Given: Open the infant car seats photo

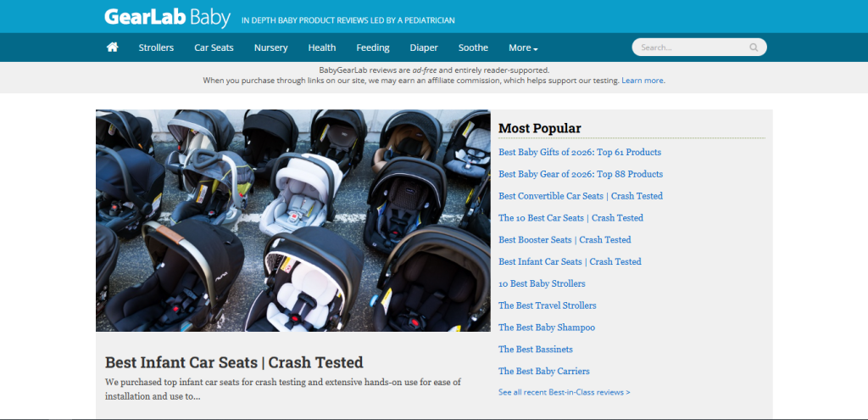Looking at the screenshot, I should click(x=292, y=221).
